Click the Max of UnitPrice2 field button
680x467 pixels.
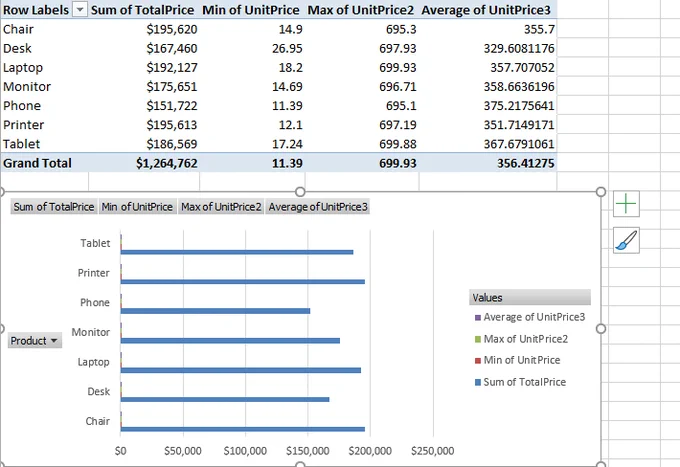(221, 207)
